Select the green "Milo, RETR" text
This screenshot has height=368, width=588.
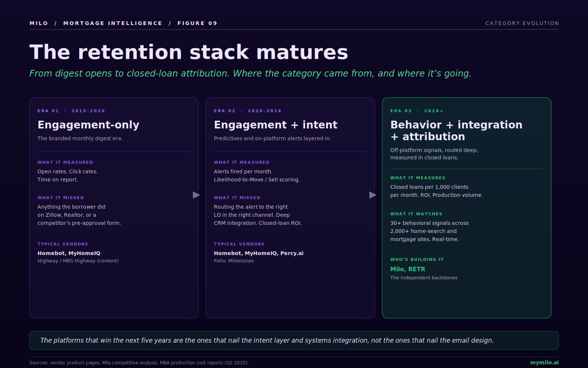pos(408,269)
